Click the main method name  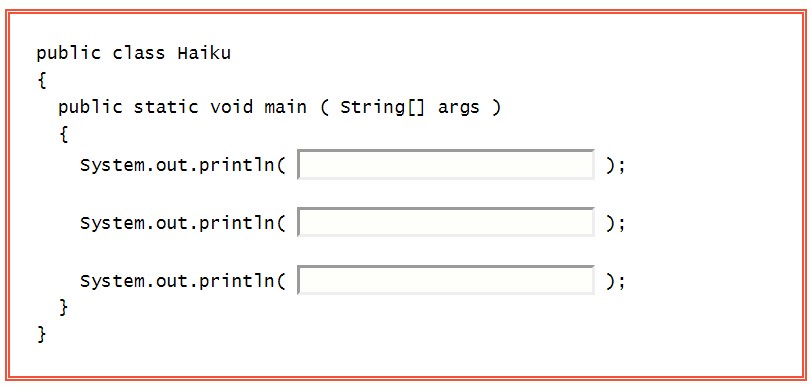click(x=286, y=107)
